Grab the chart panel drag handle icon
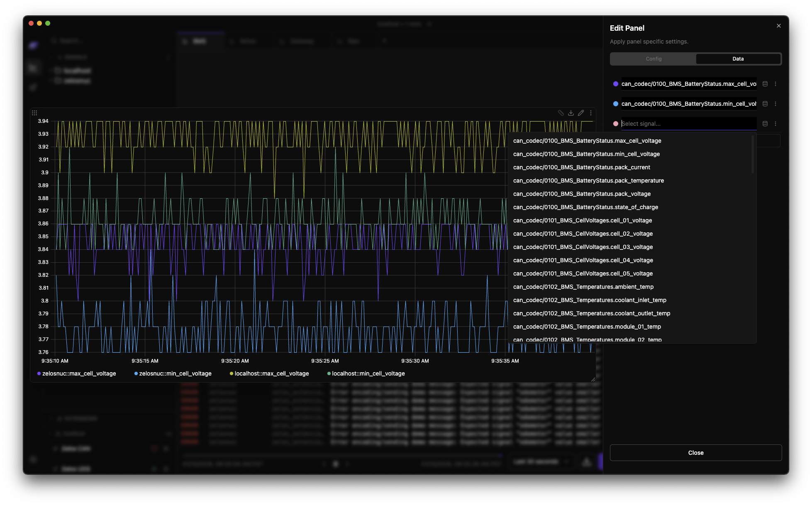 pyautogui.click(x=34, y=113)
